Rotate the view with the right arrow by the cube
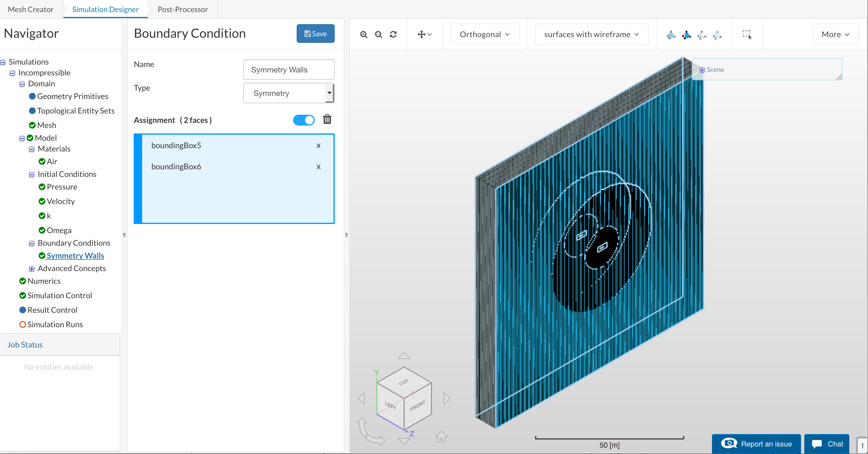Image resolution: width=868 pixels, height=454 pixels. [x=446, y=398]
